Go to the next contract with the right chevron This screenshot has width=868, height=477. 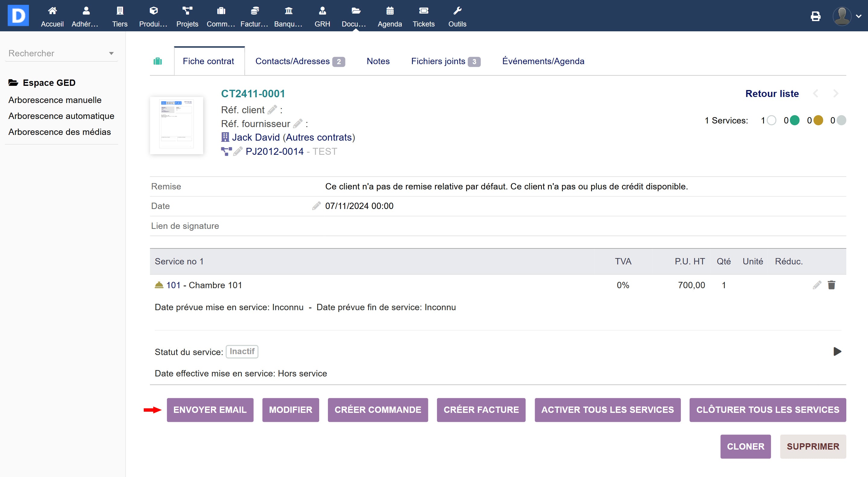(836, 94)
